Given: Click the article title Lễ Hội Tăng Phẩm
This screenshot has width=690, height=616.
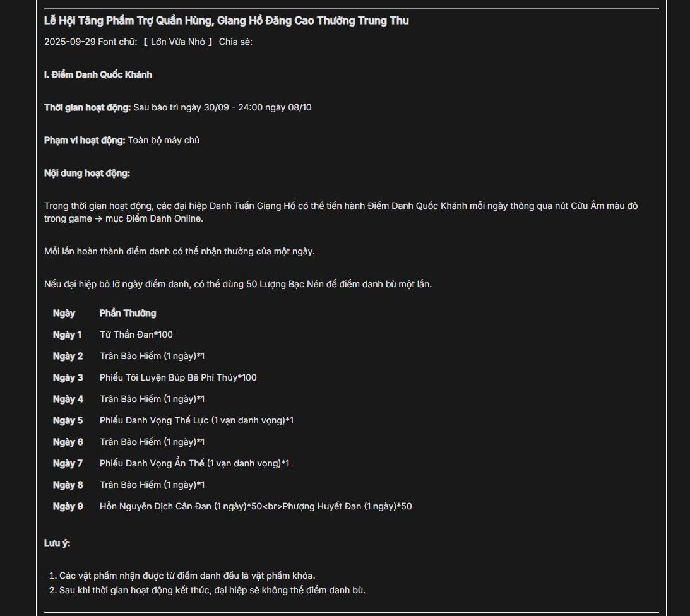Looking at the screenshot, I should (226, 21).
